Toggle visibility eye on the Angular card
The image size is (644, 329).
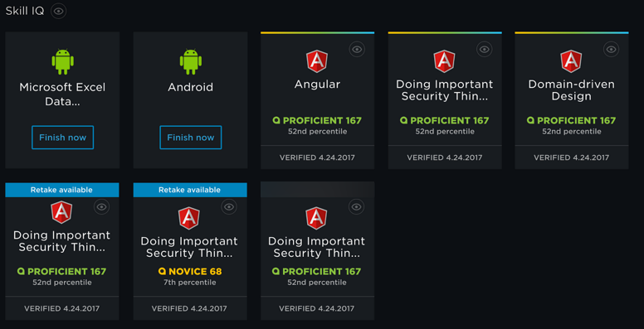click(x=357, y=49)
